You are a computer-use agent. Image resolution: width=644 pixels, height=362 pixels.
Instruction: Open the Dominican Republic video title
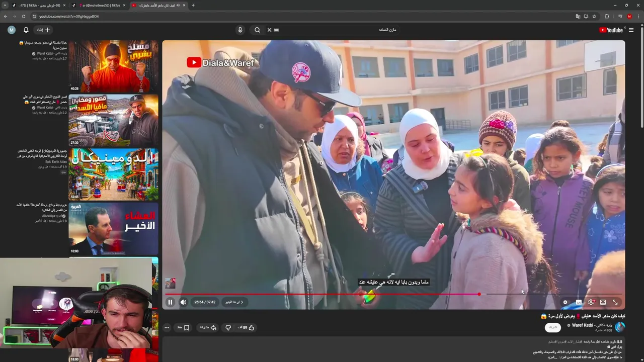click(42, 153)
